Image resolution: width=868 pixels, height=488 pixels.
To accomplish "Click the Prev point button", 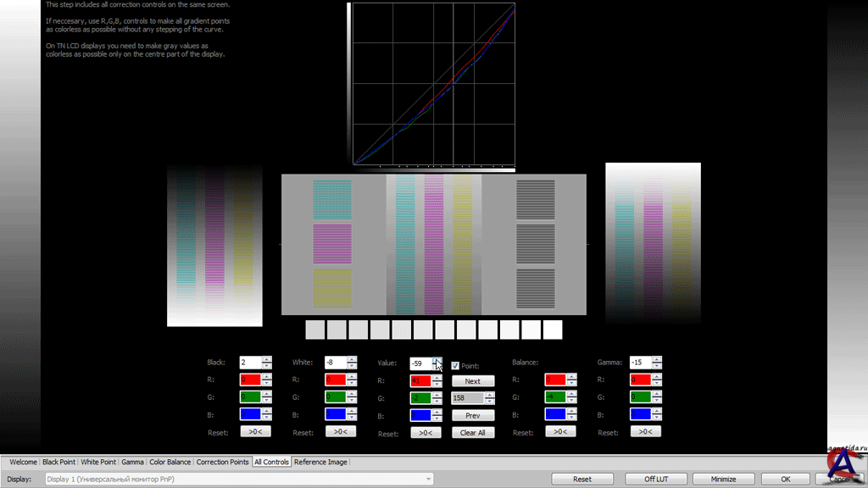I will tap(472, 416).
